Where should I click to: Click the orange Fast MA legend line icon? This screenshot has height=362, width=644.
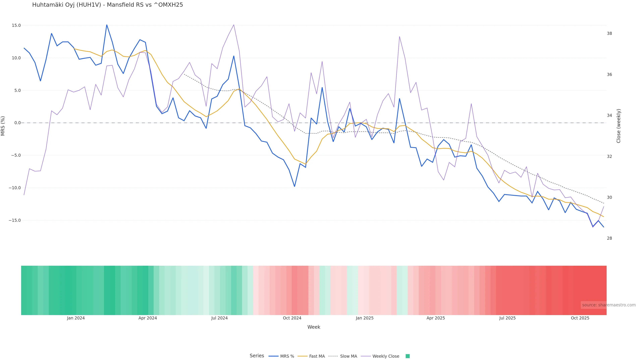click(303, 356)
